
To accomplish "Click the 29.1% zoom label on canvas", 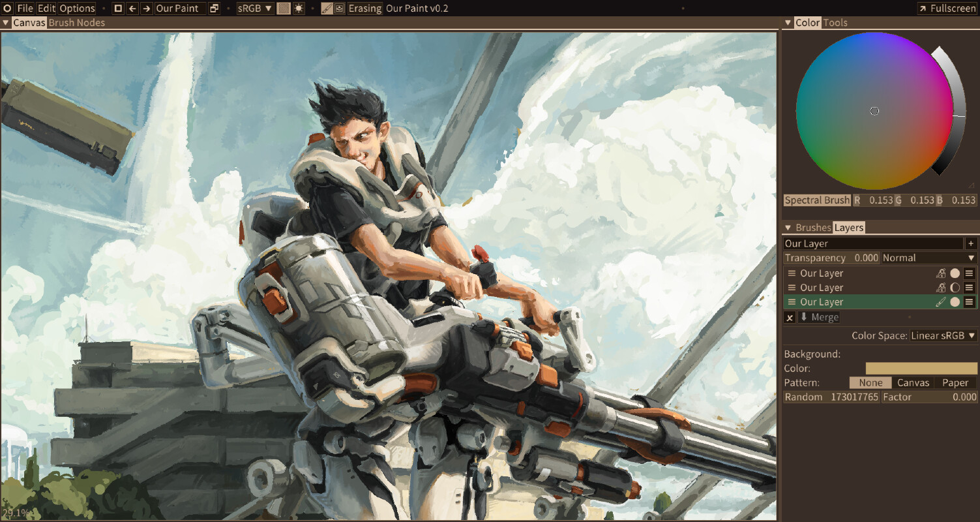I will [14, 513].
